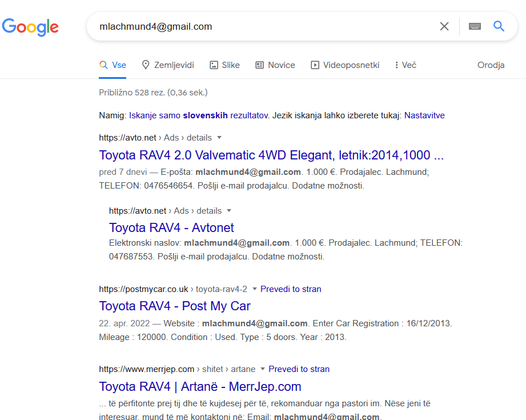
Task: Select the Novice news tab
Action: point(275,65)
